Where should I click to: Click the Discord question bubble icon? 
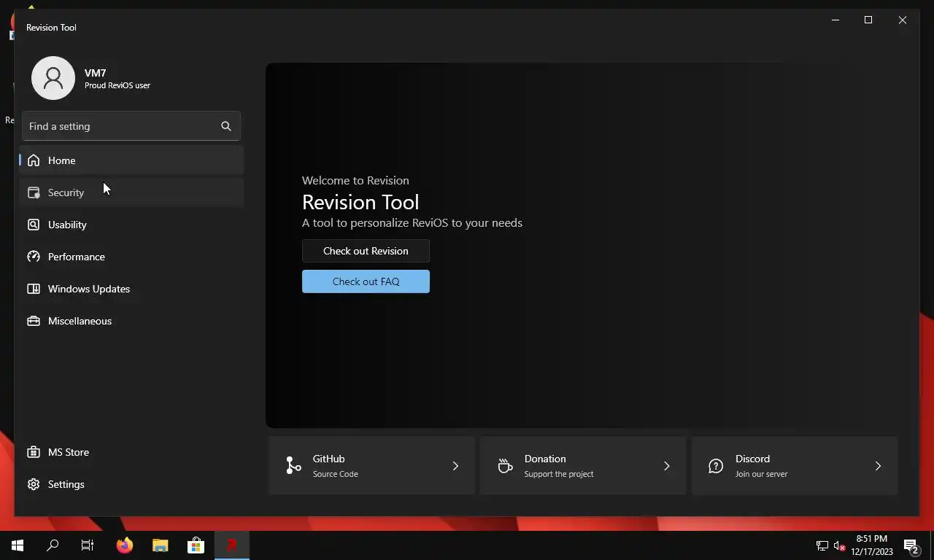tap(716, 465)
